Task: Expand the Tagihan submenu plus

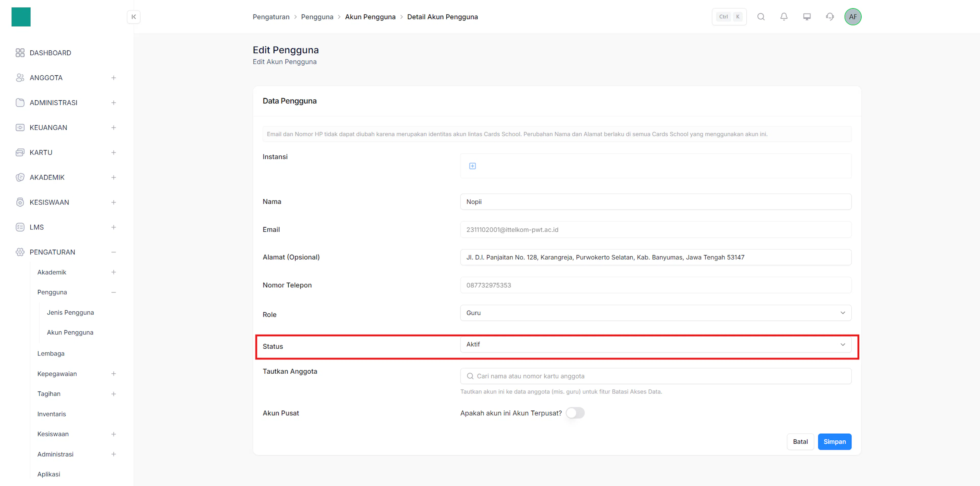Action: (113, 394)
